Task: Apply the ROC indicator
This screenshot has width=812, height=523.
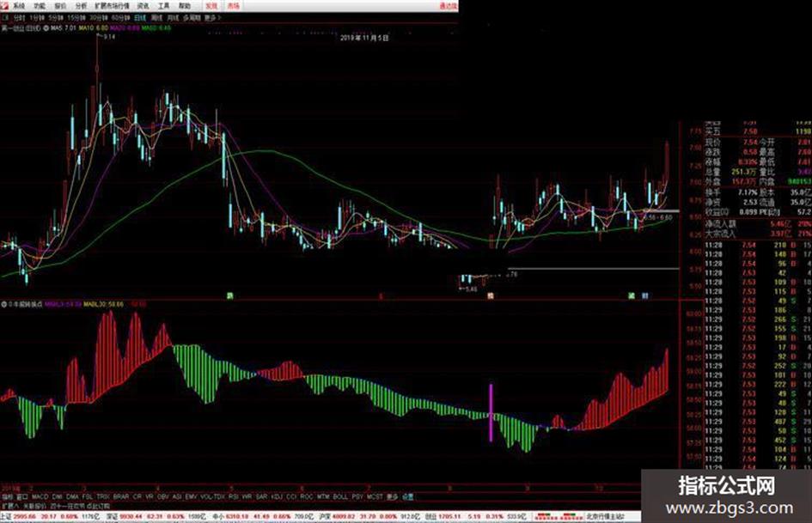Action: (307, 496)
